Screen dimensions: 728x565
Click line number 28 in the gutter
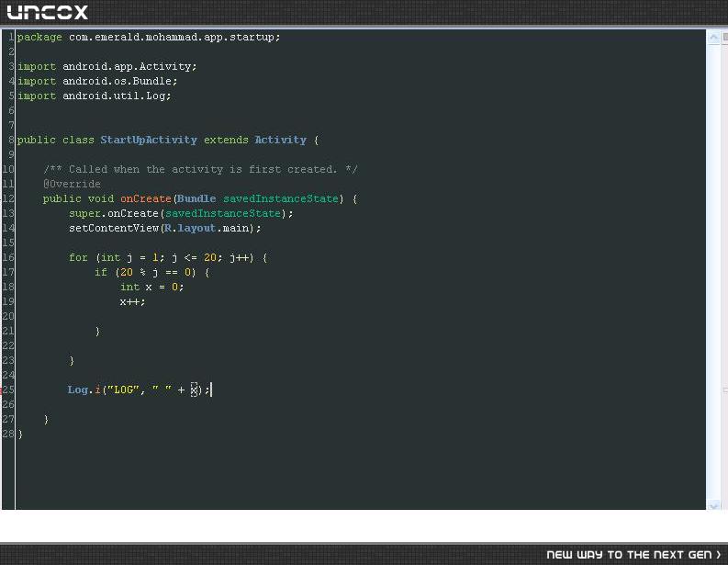tap(8, 434)
